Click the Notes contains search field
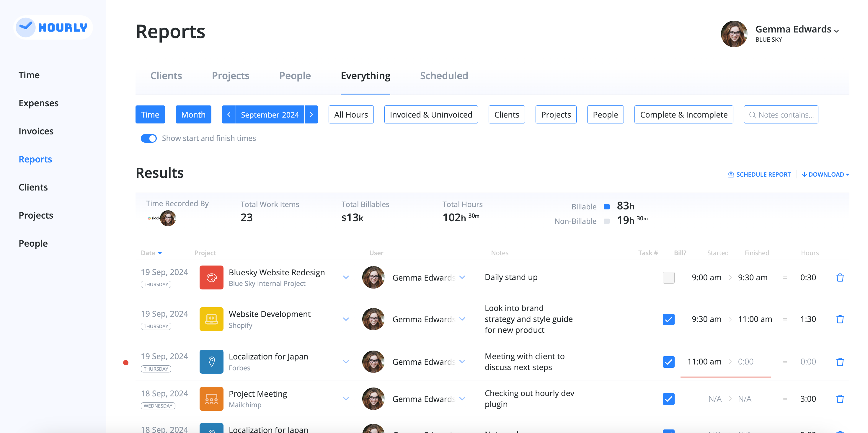 coord(781,114)
